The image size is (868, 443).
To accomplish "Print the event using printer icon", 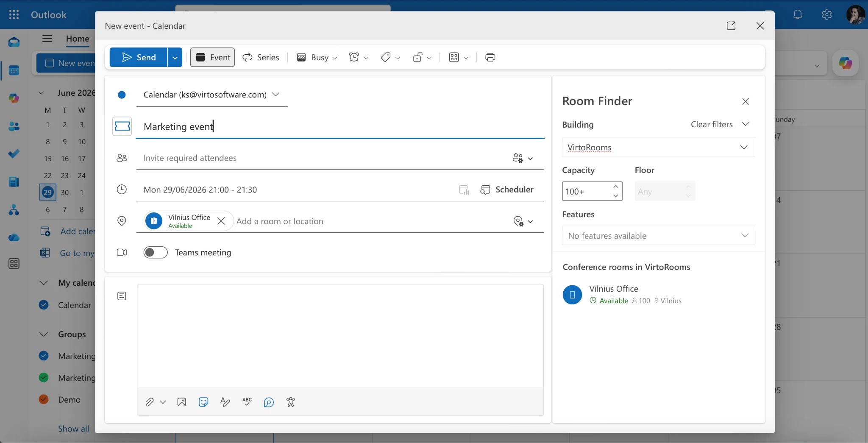I will pos(490,57).
